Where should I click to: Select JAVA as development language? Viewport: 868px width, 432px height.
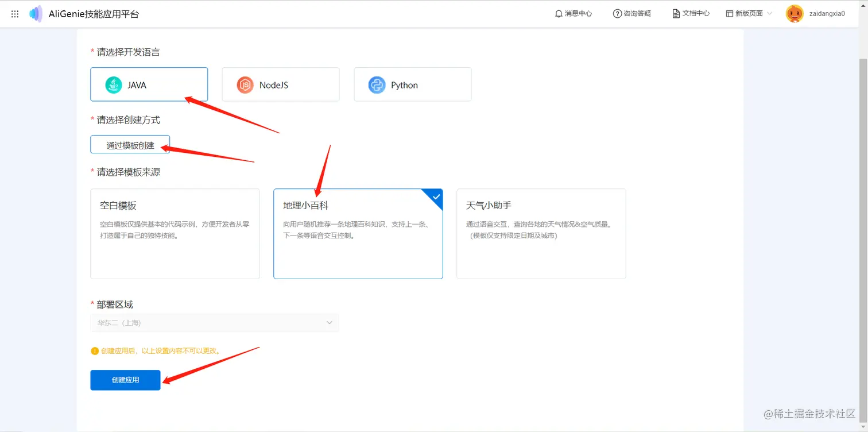(x=149, y=84)
